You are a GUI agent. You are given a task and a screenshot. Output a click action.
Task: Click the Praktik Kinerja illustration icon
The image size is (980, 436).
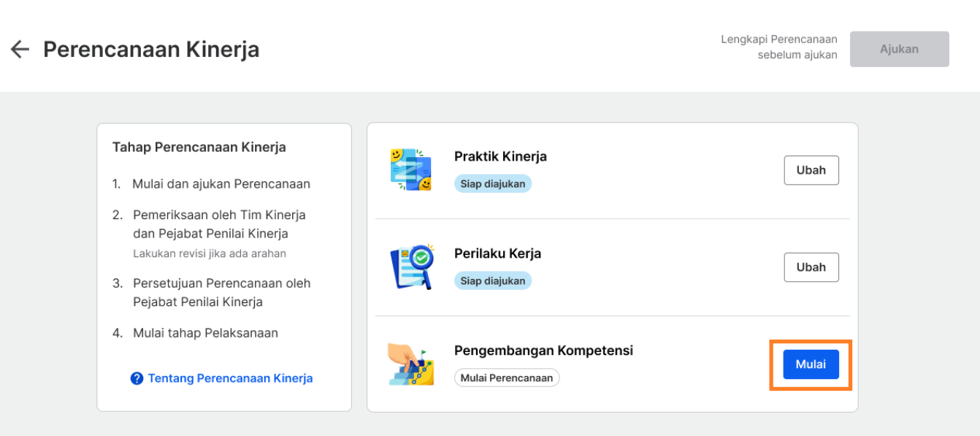point(410,169)
